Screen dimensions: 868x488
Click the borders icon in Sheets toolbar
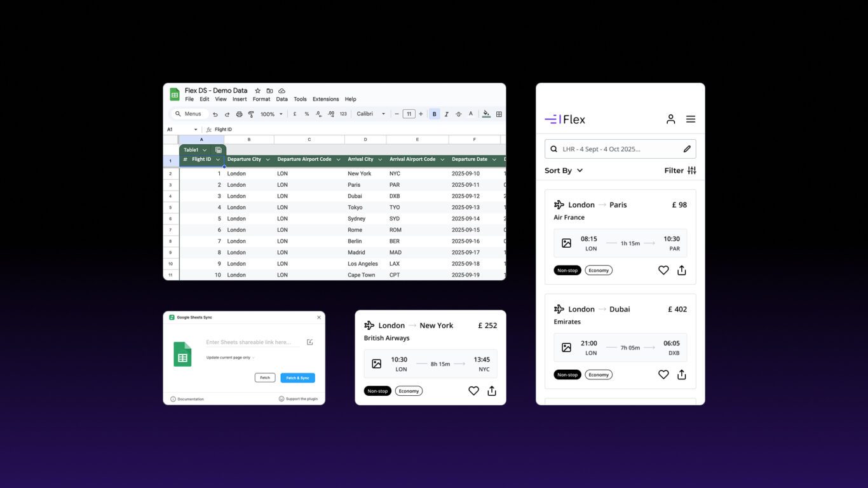(499, 114)
